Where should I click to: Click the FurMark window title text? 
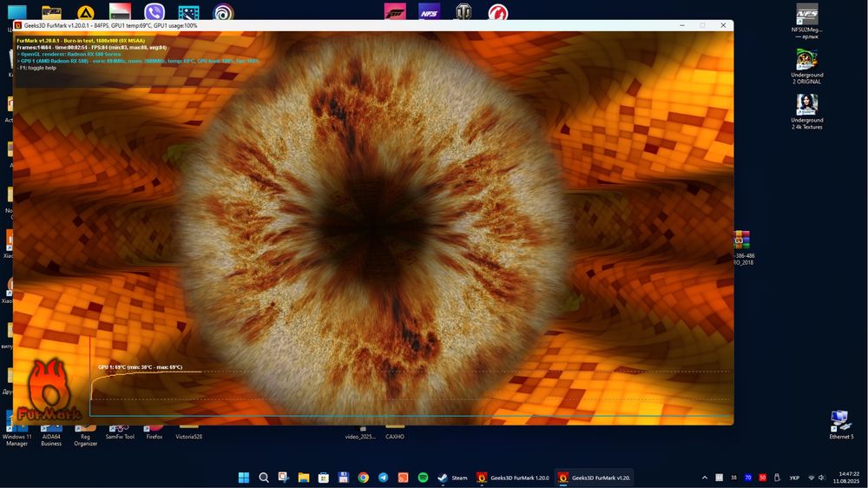coord(110,25)
